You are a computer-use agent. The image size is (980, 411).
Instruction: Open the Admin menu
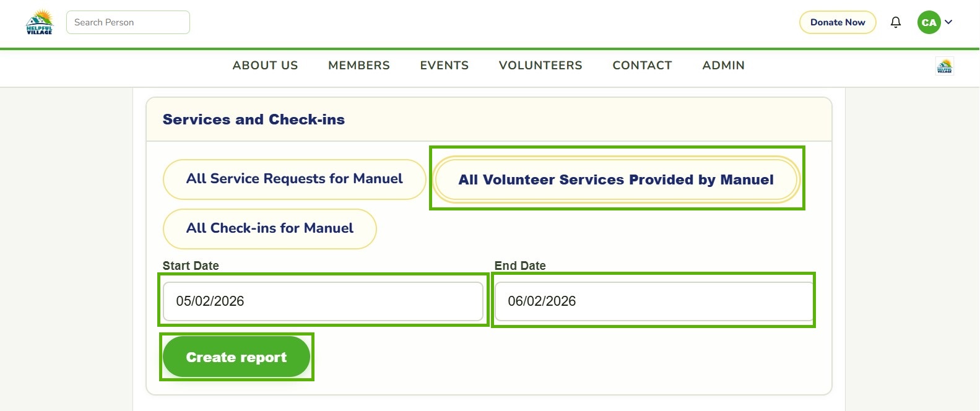tap(723, 66)
